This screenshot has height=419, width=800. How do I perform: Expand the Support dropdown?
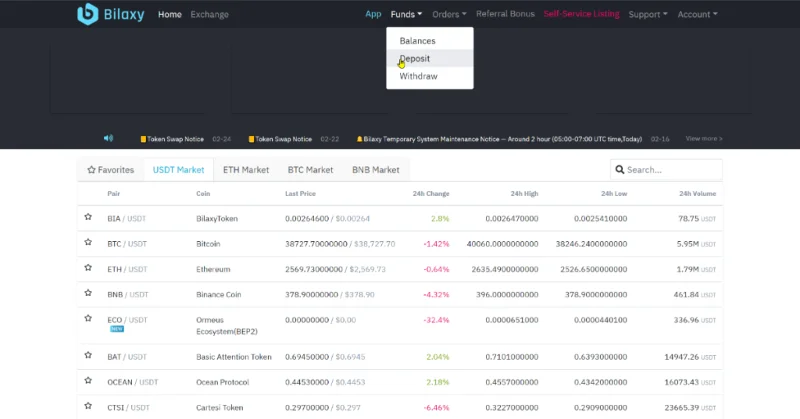648,14
